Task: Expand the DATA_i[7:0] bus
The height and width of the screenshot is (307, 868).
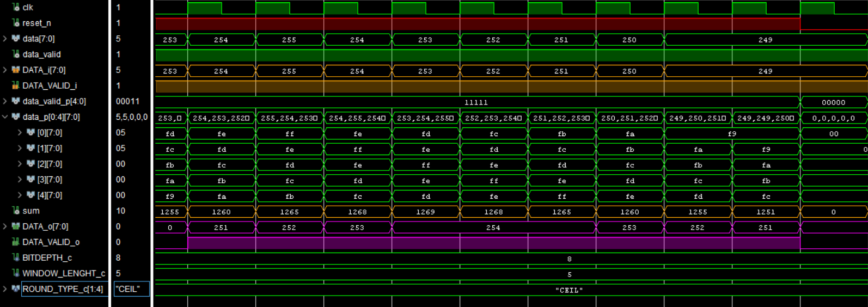Action: [x=5, y=70]
